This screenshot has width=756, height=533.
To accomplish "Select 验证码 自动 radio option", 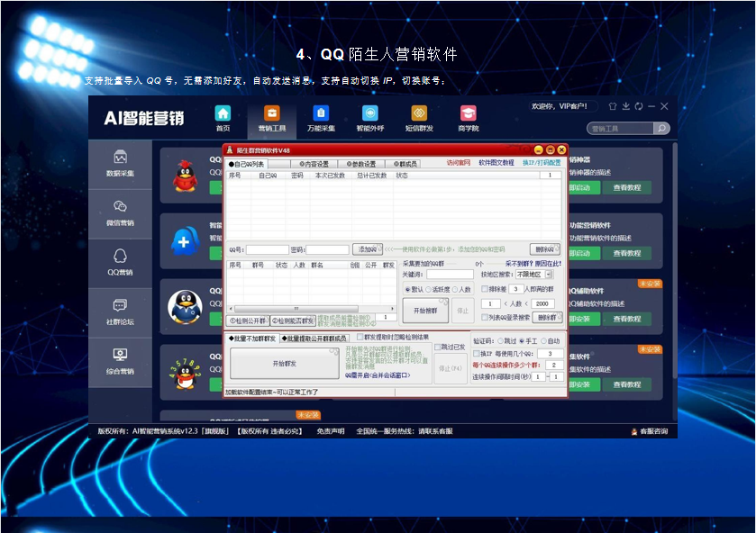I will [543, 340].
